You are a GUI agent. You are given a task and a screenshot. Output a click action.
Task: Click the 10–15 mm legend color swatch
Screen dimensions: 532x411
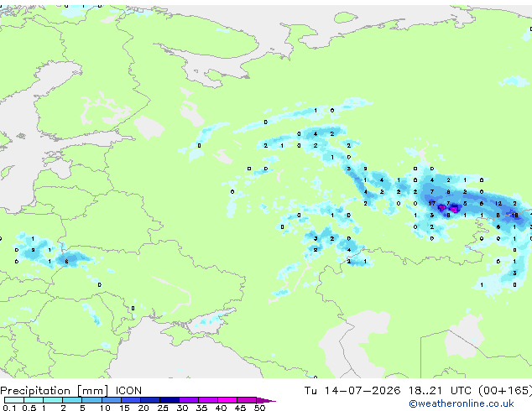pos(112,400)
